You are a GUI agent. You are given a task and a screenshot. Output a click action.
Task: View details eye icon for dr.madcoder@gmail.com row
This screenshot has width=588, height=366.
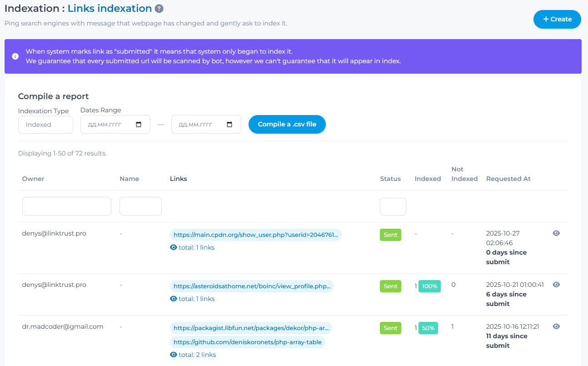coord(556,326)
